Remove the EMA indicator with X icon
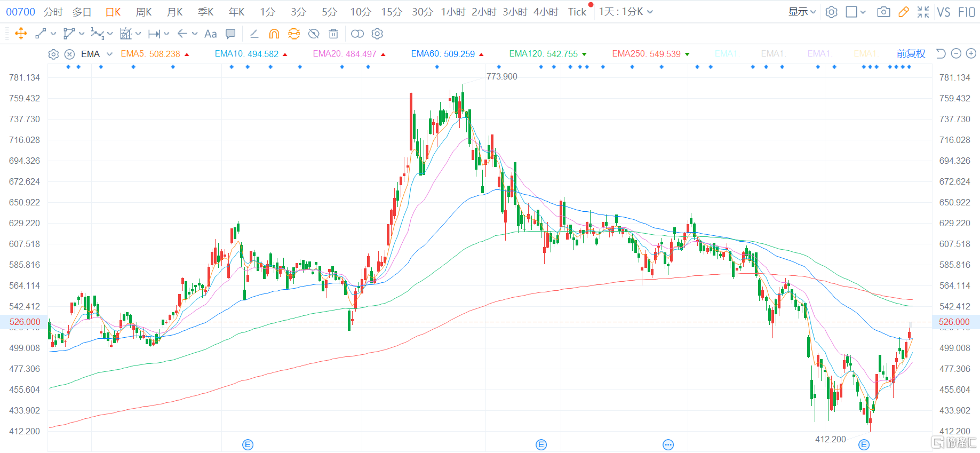This screenshot has height=453, width=980. pyautogui.click(x=69, y=54)
